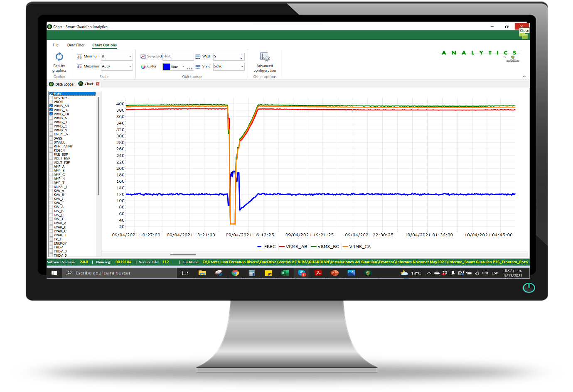Viewport: 573px width, 392px height.
Task: Click the Windows search box
Action: 121,273
